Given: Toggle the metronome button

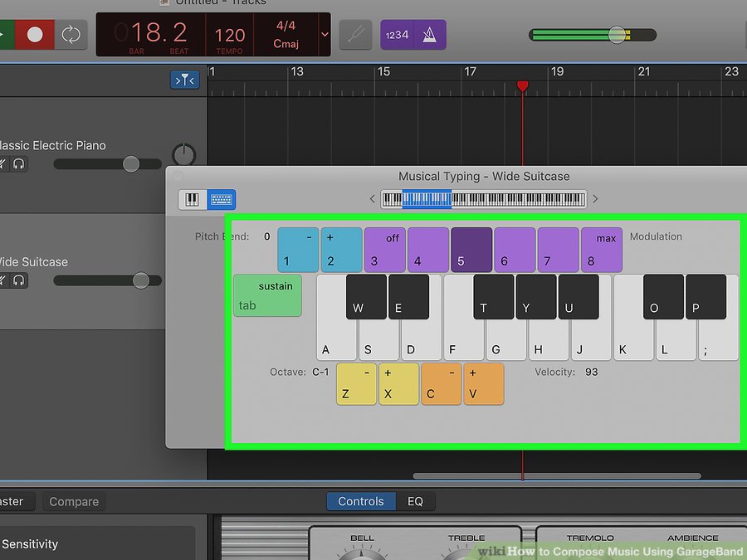Looking at the screenshot, I should pyautogui.click(x=430, y=34).
